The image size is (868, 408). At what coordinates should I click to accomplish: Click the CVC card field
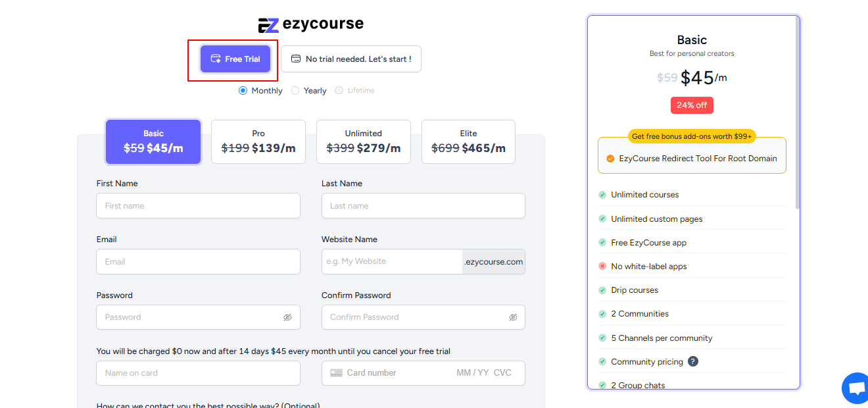[503, 373]
